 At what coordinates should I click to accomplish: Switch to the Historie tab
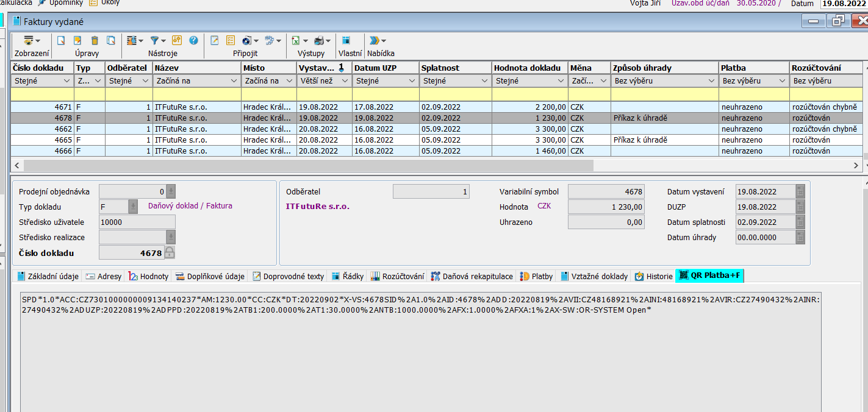(654, 276)
